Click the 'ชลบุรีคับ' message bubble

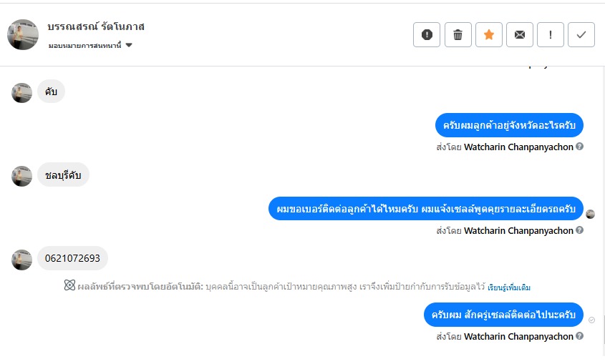[x=63, y=175]
